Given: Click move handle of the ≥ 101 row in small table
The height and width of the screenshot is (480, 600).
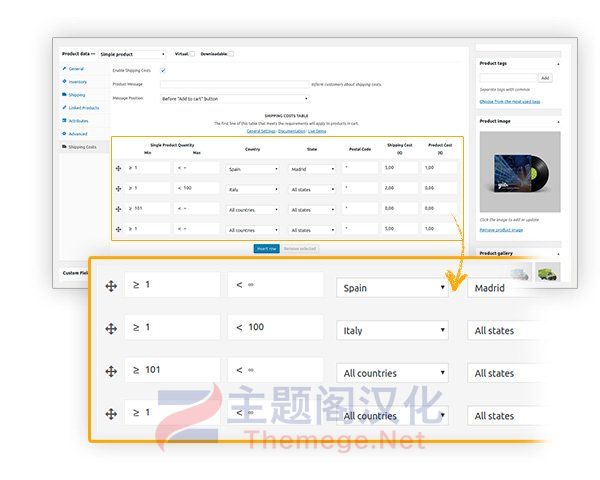Looking at the screenshot, I should 119,209.
